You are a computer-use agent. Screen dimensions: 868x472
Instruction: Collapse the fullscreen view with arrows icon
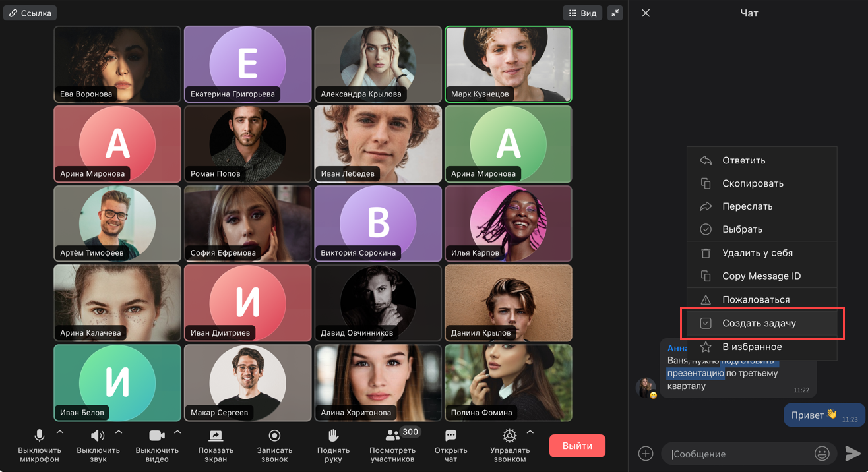[x=615, y=13]
